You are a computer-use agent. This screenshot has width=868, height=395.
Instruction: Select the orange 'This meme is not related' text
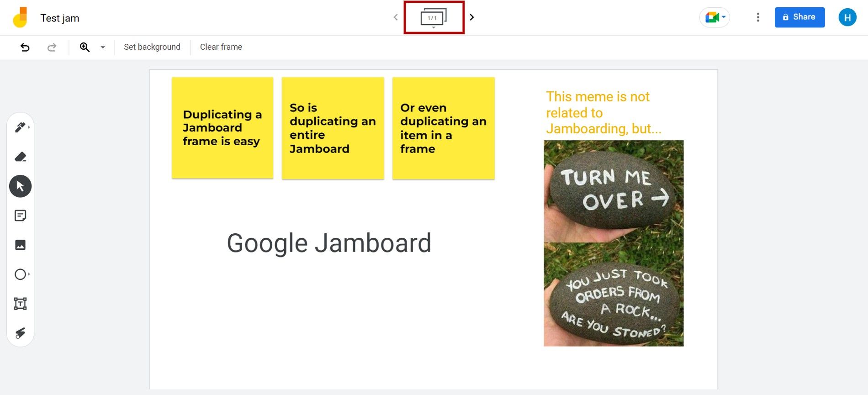(x=603, y=113)
